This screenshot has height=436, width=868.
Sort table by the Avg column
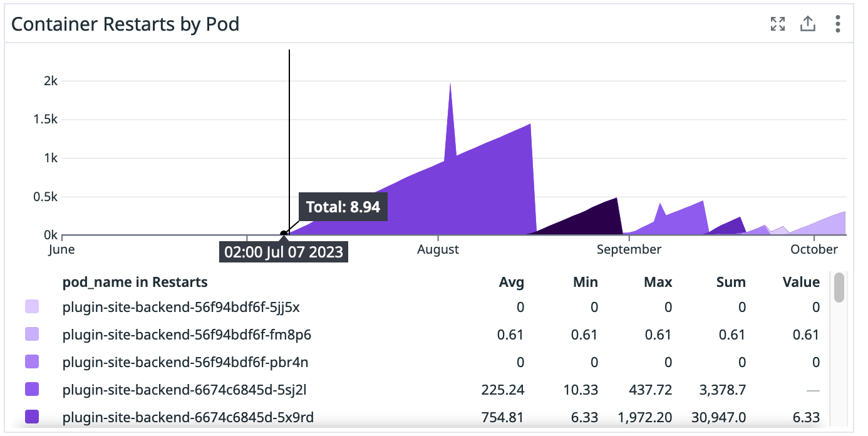512,282
